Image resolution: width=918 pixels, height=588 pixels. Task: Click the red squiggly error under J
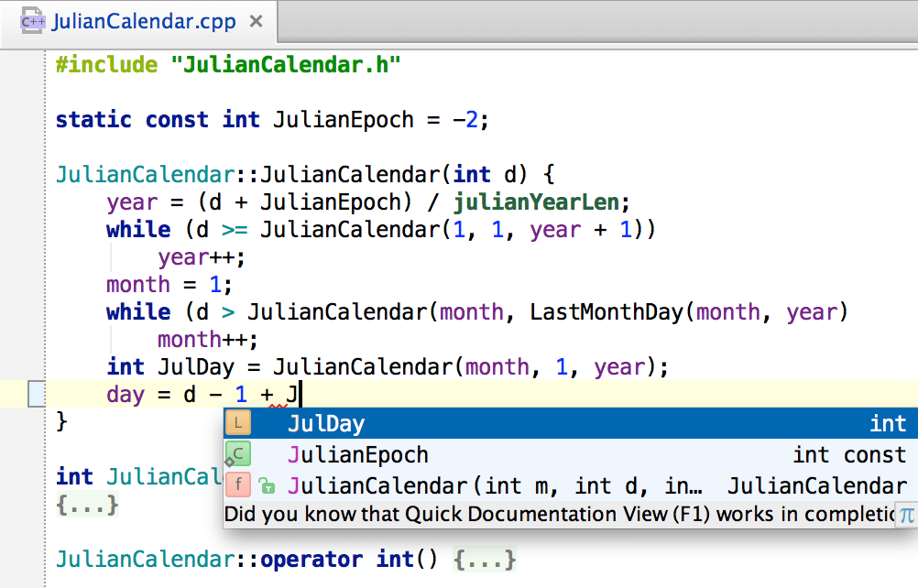point(276,406)
